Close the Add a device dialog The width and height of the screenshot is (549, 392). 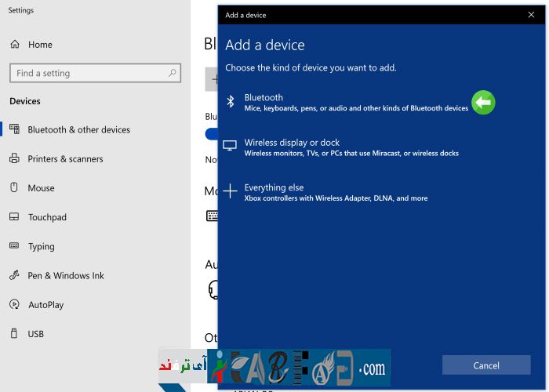(x=531, y=14)
